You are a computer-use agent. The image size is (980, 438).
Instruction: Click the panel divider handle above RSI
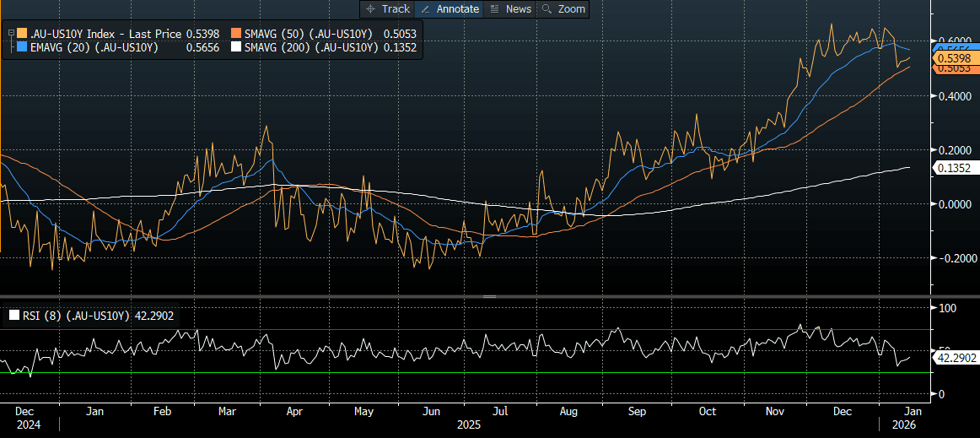click(489, 297)
